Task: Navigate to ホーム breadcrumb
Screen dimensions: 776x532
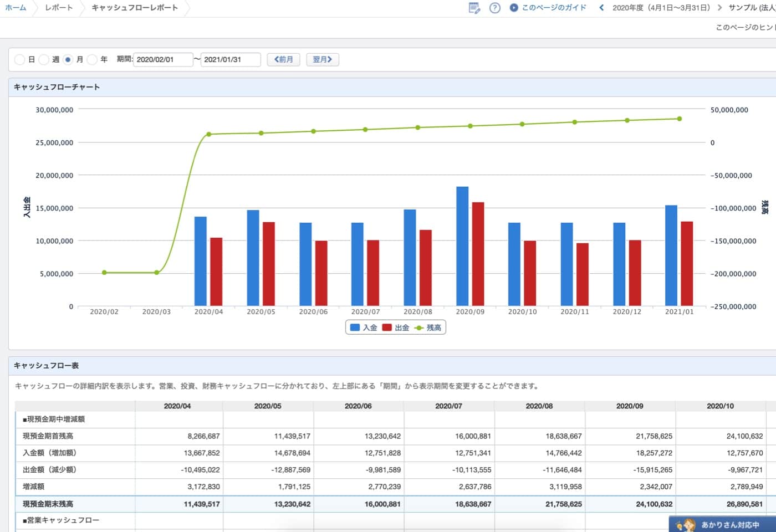Action: (x=16, y=8)
